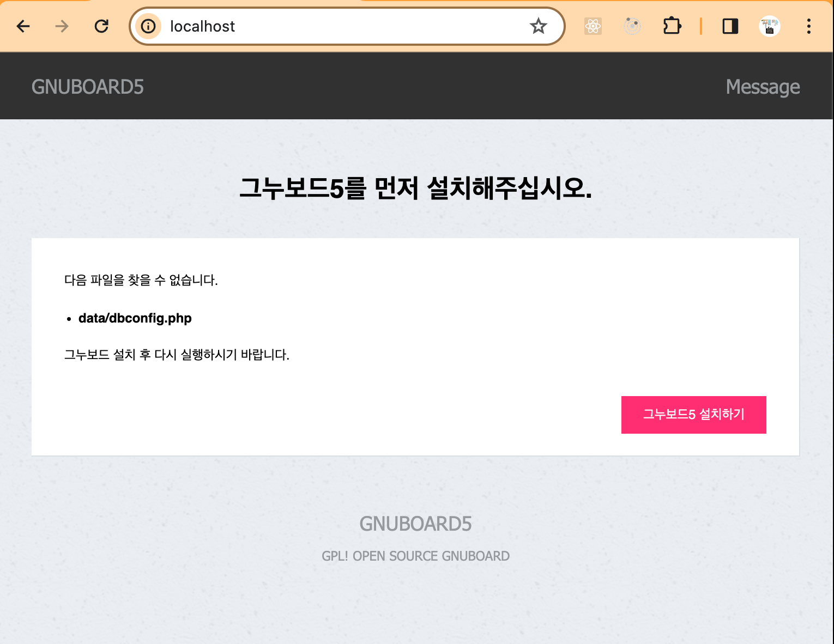
Task: Click the text 다음 파일을 찾을 수 없습니다.
Action: pos(141,280)
